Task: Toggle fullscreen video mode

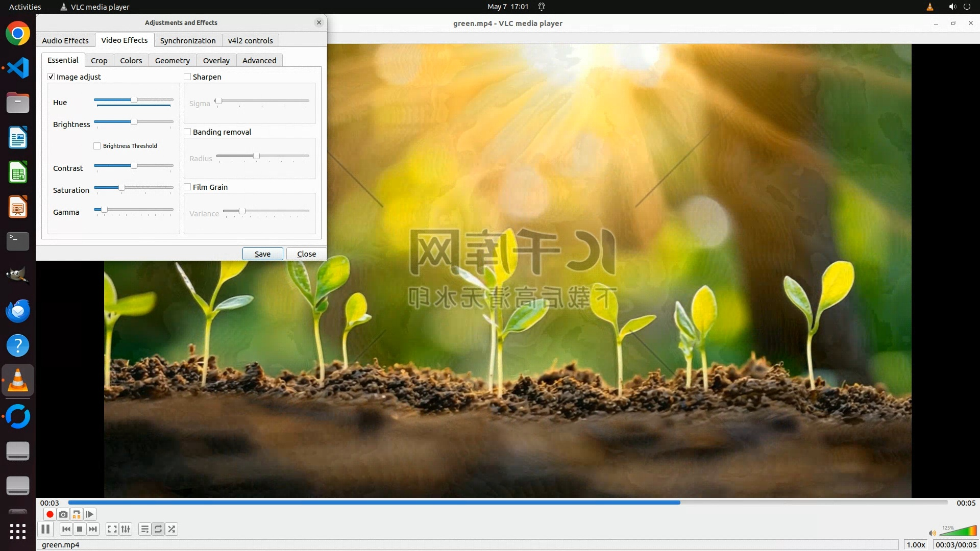Action: [112, 529]
